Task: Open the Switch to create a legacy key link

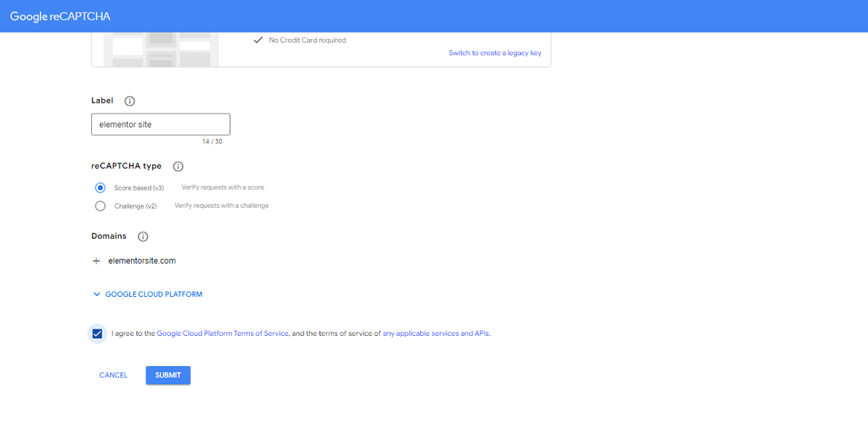Action: coord(495,53)
